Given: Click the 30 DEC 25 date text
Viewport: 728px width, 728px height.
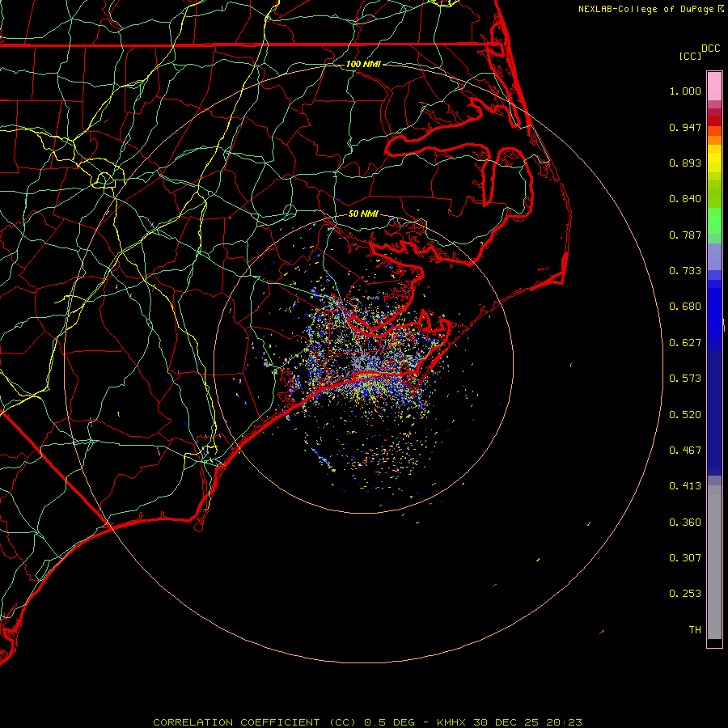Looking at the screenshot, I should (x=506, y=722).
